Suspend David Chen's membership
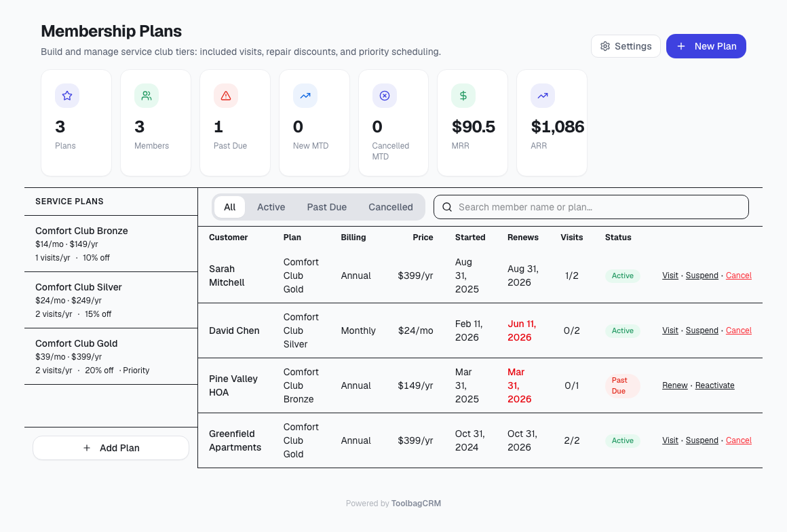 pos(702,330)
